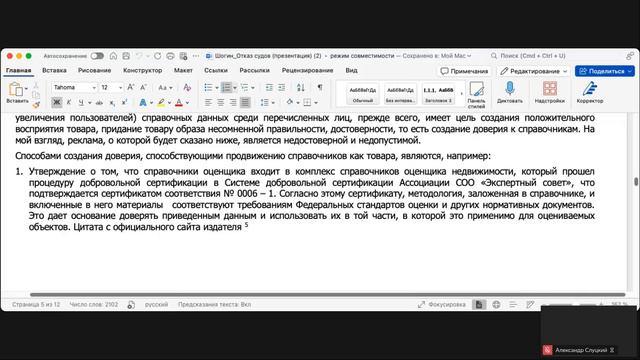Image resolution: width=640 pixels, height=360 pixels.
Task: Decrease paragraph indent
Action: click(269, 87)
